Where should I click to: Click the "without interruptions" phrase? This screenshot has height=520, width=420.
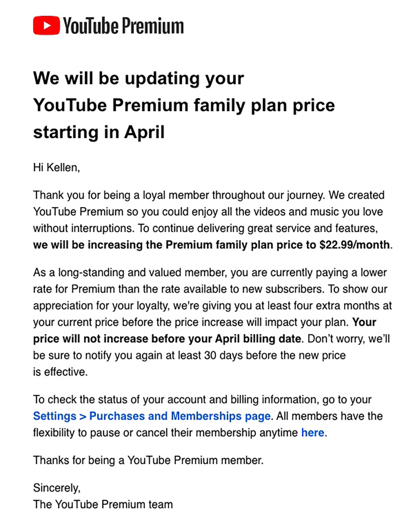(83, 228)
